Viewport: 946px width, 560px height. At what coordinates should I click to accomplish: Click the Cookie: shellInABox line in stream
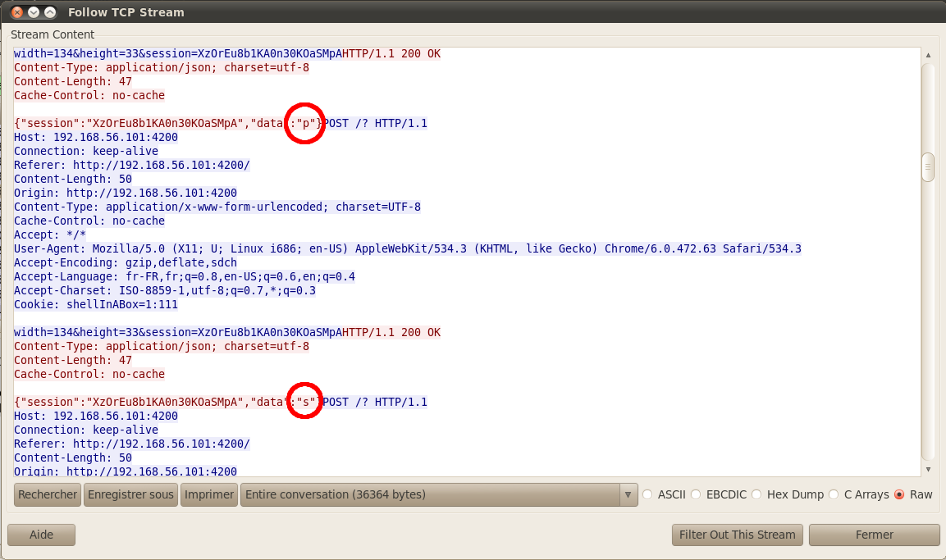[96, 304]
